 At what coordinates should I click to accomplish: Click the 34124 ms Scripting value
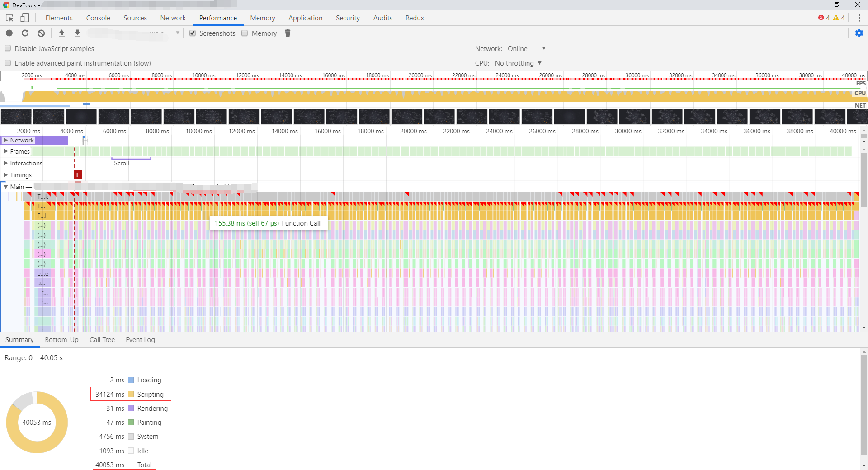click(110, 395)
